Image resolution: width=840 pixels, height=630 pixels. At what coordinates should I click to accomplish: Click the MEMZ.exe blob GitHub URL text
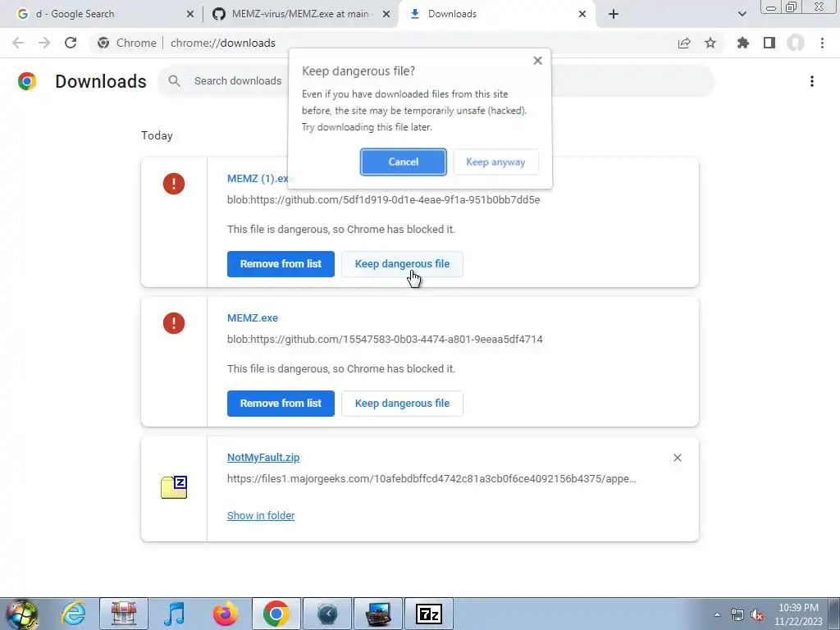(x=385, y=339)
